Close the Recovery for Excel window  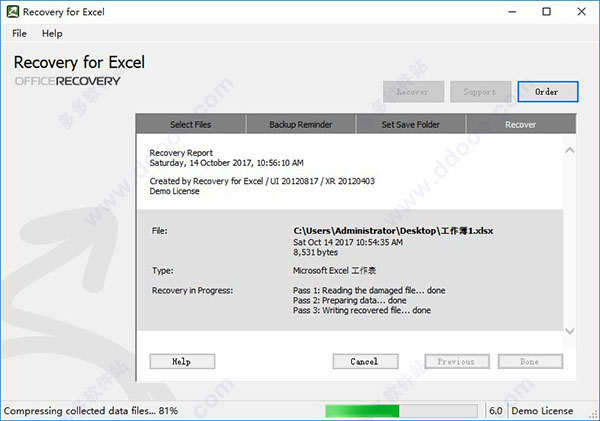point(582,12)
